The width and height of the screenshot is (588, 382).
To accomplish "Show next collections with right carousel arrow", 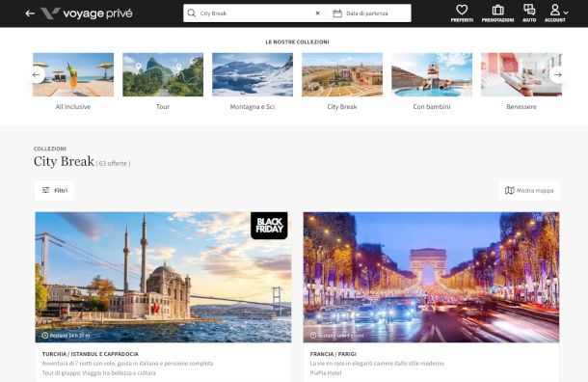I will [557, 74].
